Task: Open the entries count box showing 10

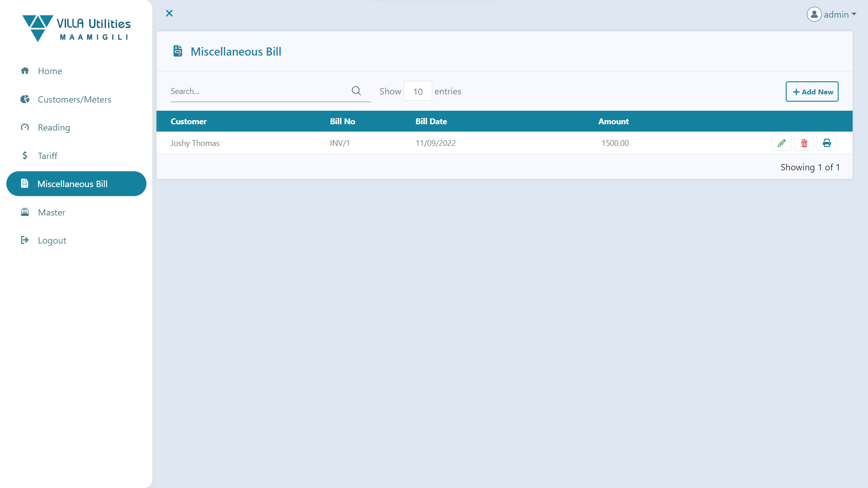Action: [x=417, y=91]
